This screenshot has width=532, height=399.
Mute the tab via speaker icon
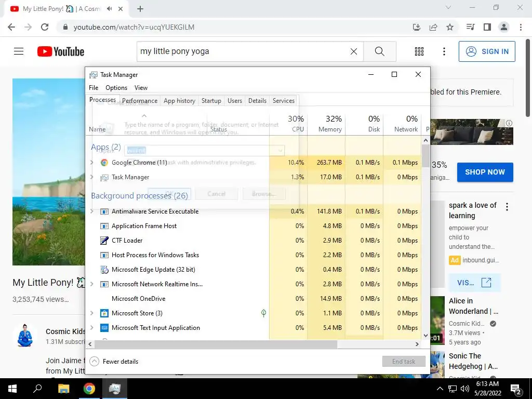(x=109, y=9)
